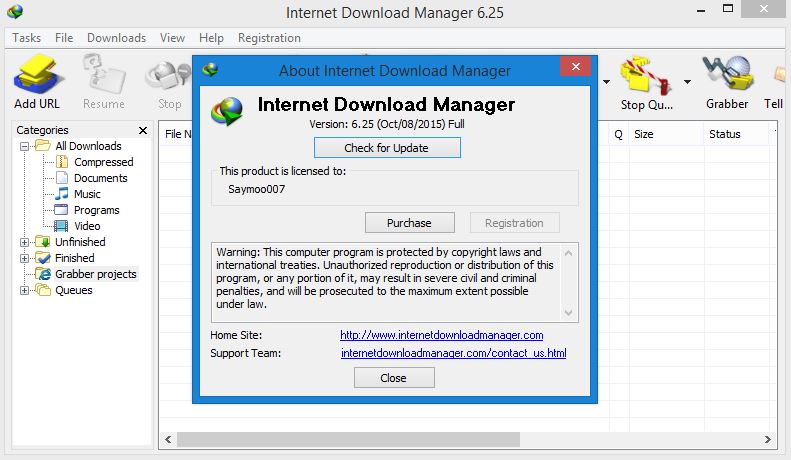
Task: Click the Stop Queue toolbar icon
Action: [646, 76]
